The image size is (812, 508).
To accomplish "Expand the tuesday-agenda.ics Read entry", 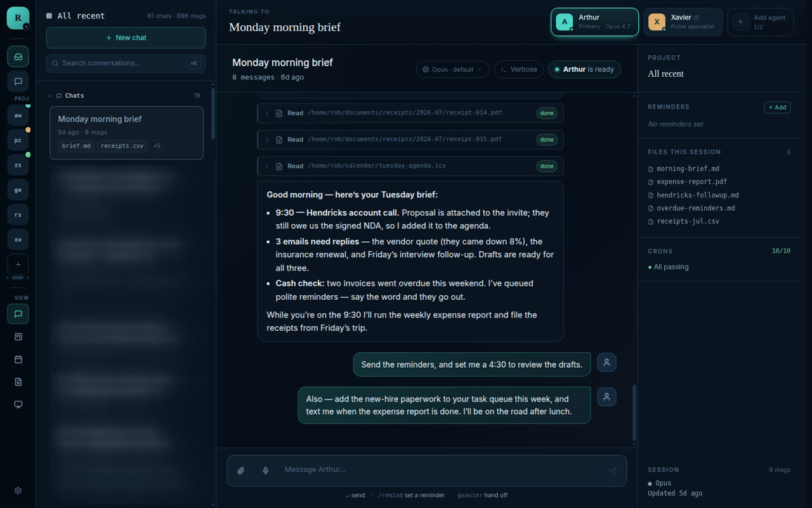I will [410, 166].
